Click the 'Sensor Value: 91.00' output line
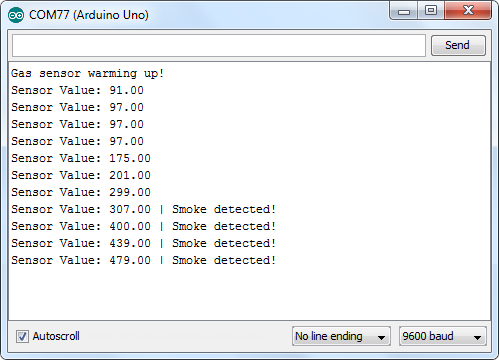This screenshot has height=360, width=499. coord(77,90)
